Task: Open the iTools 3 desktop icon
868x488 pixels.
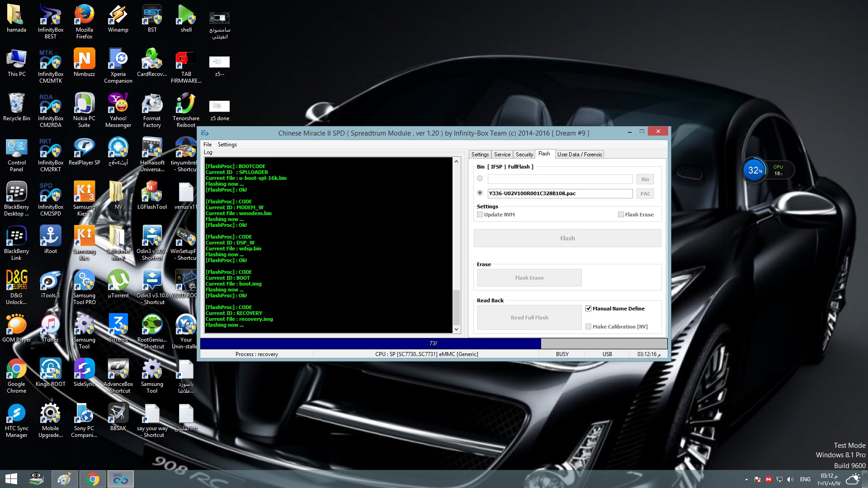Action: tap(50, 284)
